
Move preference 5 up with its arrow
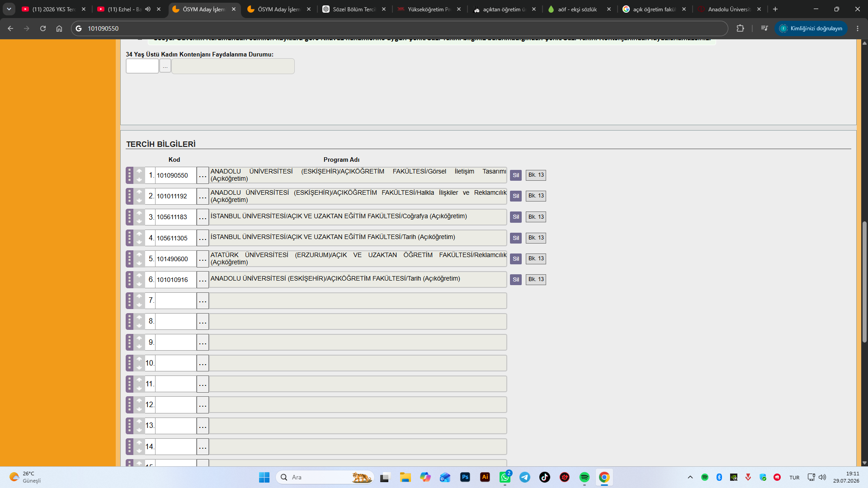click(139, 255)
